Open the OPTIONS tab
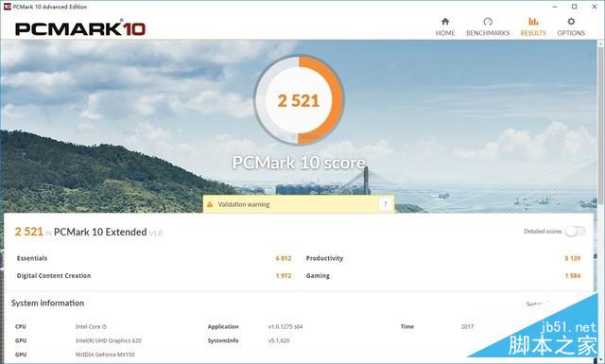Image resolution: width=605 pixels, height=364 pixels. pos(571,27)
